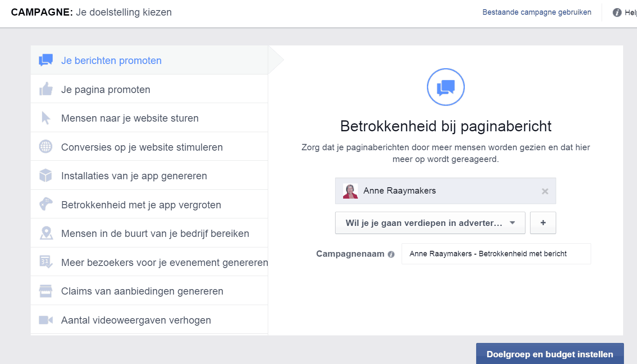Click the info icon next to Campagnenaam
637x364 pixels.
click(x=391, y=254)
